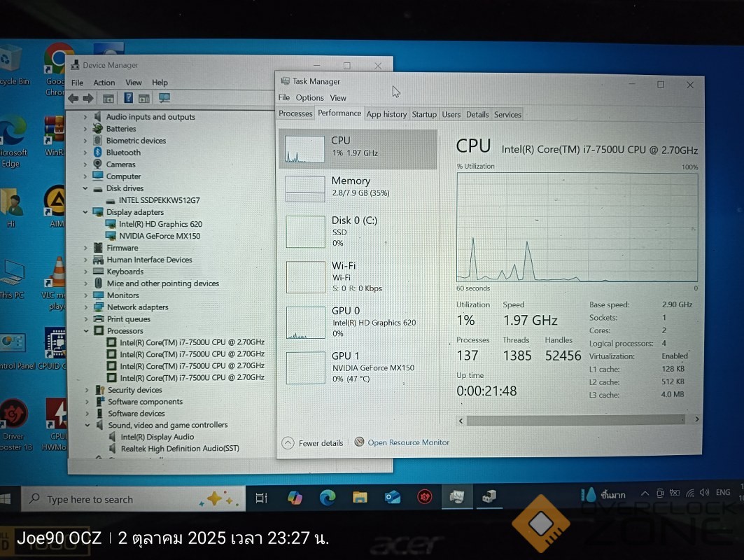This screenshot has height=560, width=744.
Task: Click Device Manager forward arrow icon
Action: pos(88,98)
